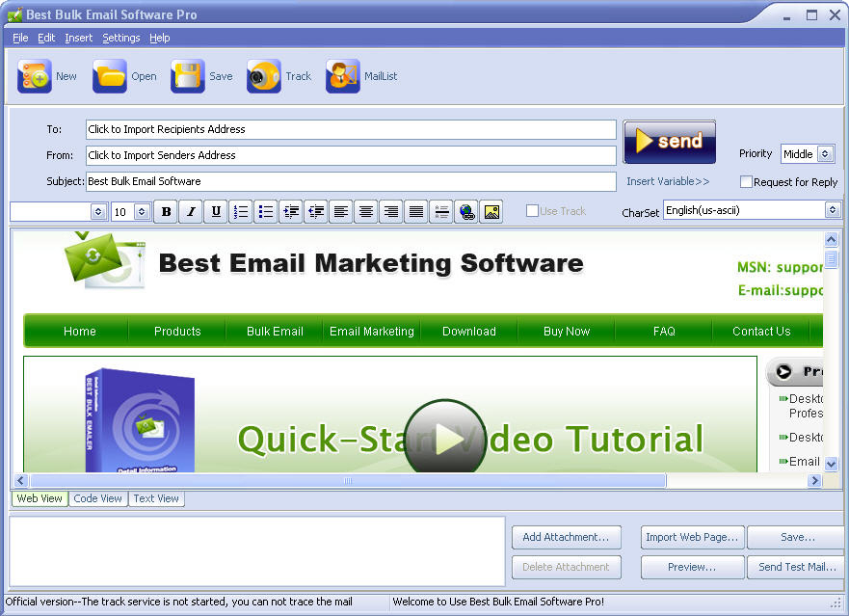This screenshot has height=616, width=849.
Task: Open the Insert menu
Action: pos(79,38)
